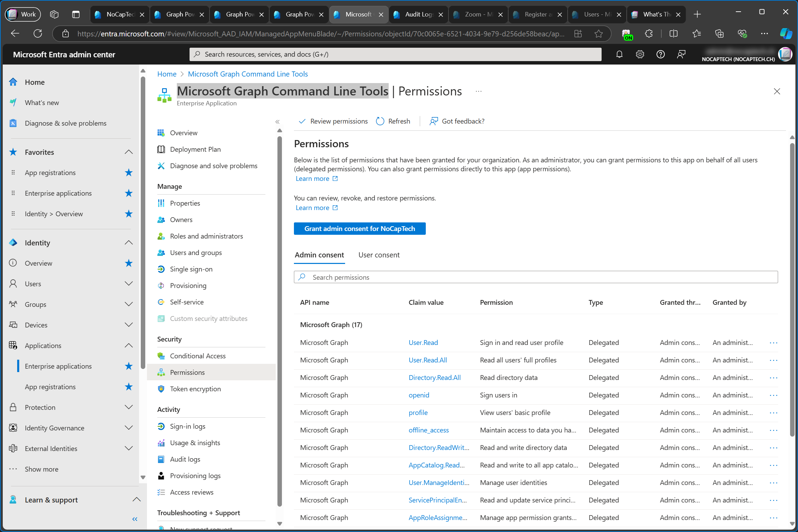The height and width of the screenshot is (532, 798).
Task: Toggle favorite star for App registrations under Favorites
Action: (129, 173)
